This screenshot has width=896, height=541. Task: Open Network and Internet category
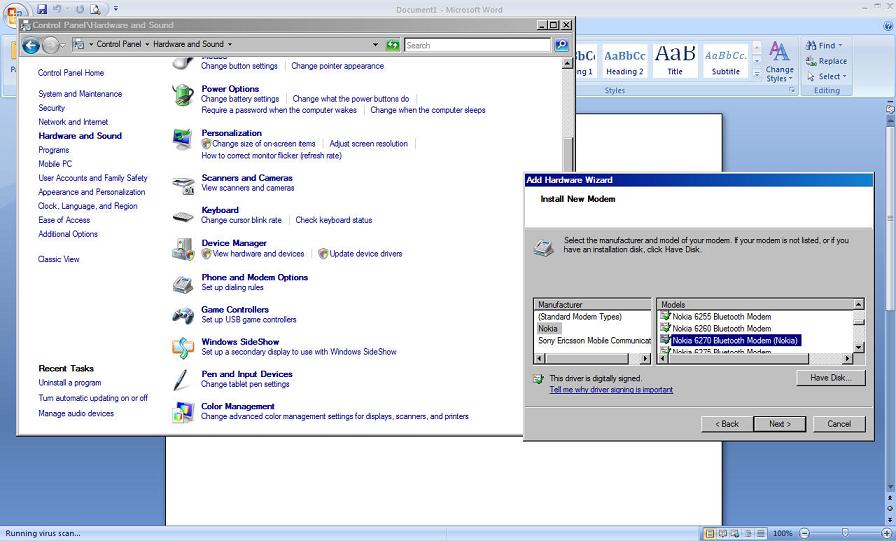click(x=73, y=122)
